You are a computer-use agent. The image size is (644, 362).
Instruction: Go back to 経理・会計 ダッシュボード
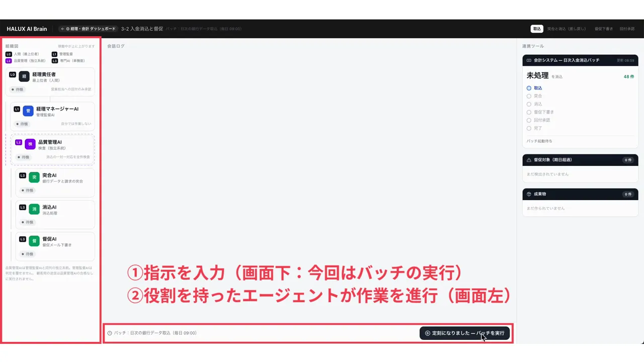pyautogui.click(x=88, y=29)
